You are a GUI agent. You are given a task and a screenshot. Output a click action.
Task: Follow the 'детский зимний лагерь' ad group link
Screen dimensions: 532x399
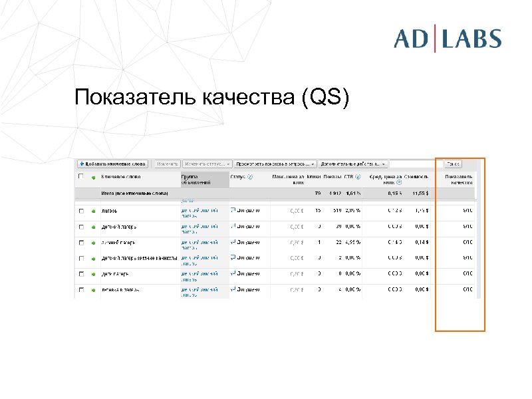pos(199,211)
